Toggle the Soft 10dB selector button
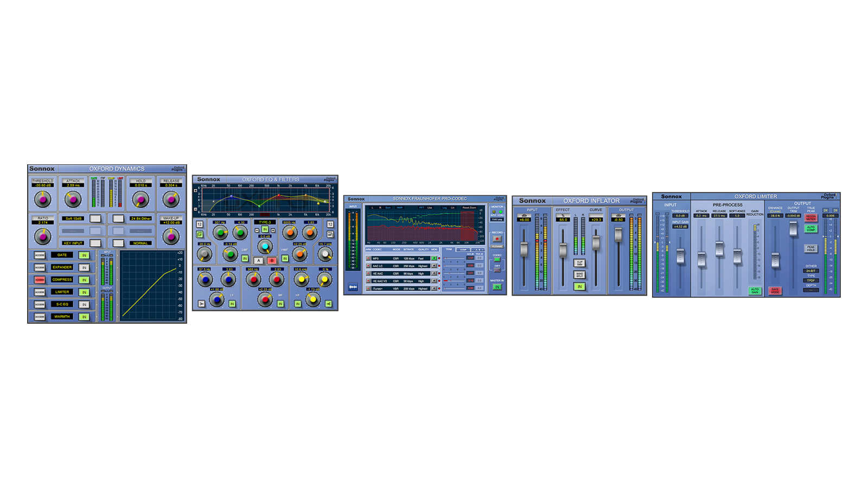This screenshot has height=488, width=868. (95, 219)
